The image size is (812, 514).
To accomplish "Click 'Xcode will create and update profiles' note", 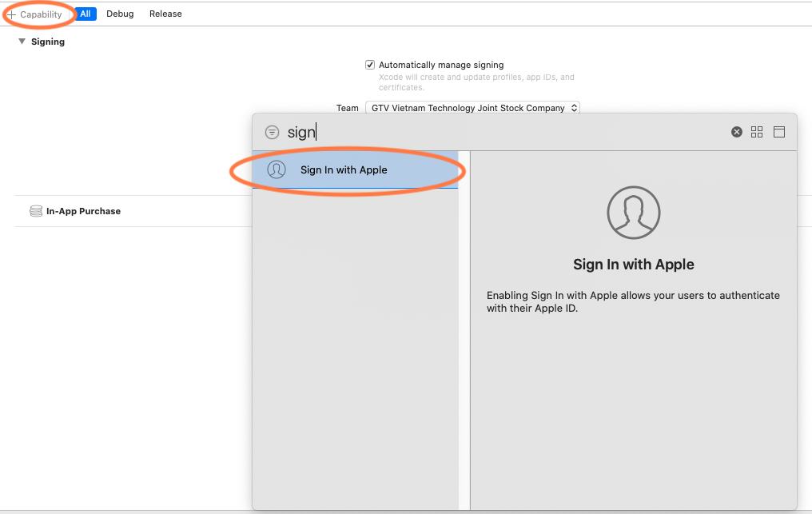I will coord(476,82).
